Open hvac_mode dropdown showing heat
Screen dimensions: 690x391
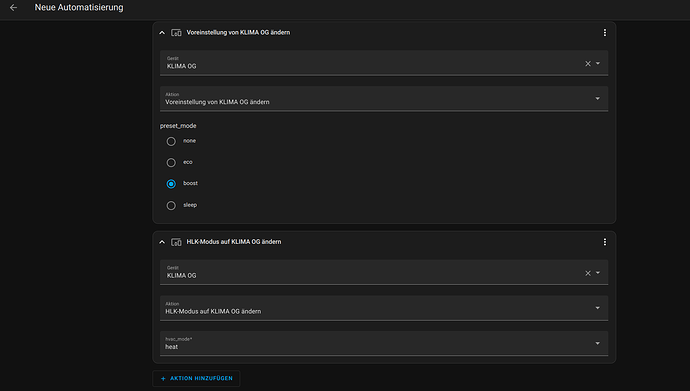pos(384,343)
